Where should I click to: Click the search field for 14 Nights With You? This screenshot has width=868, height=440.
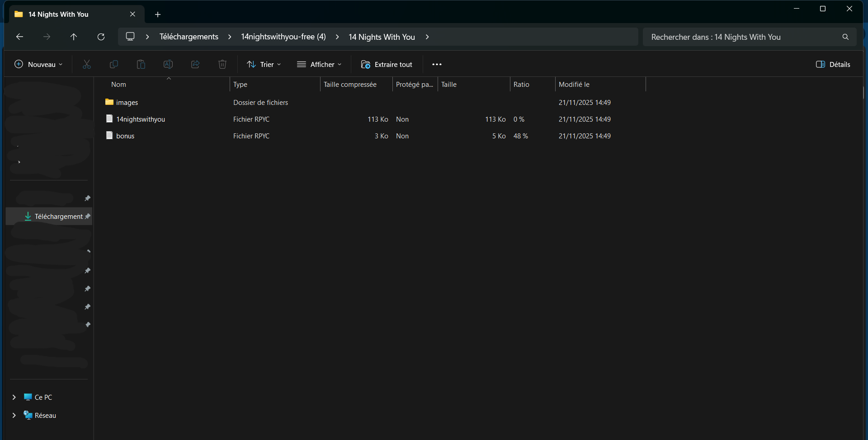pyautogui.click(x=741, y=37)
